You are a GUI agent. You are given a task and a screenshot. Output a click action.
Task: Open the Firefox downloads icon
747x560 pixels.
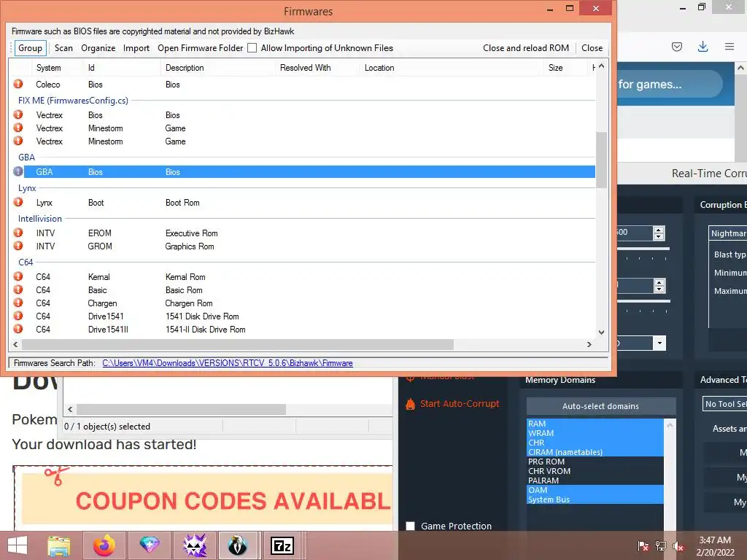(x=703, y=46)
